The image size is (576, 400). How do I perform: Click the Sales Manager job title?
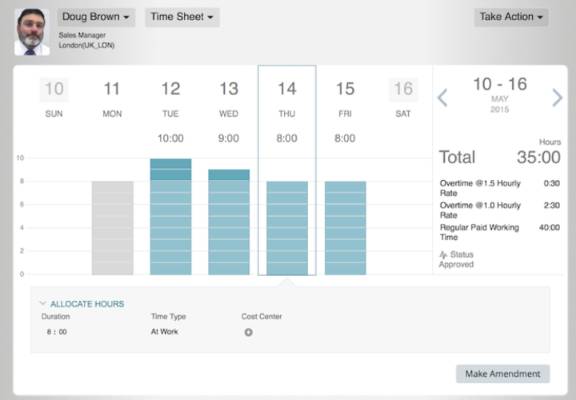coord(82,35)
